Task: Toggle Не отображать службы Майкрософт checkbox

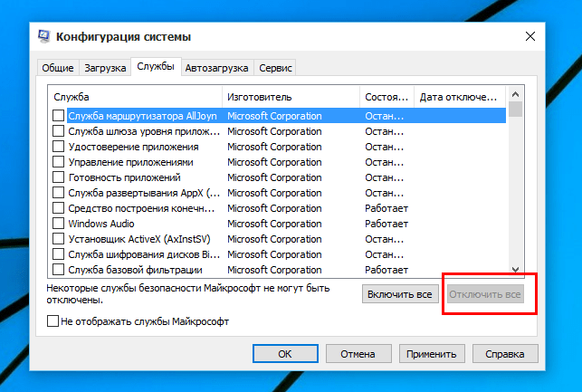Action: point(52,321)
